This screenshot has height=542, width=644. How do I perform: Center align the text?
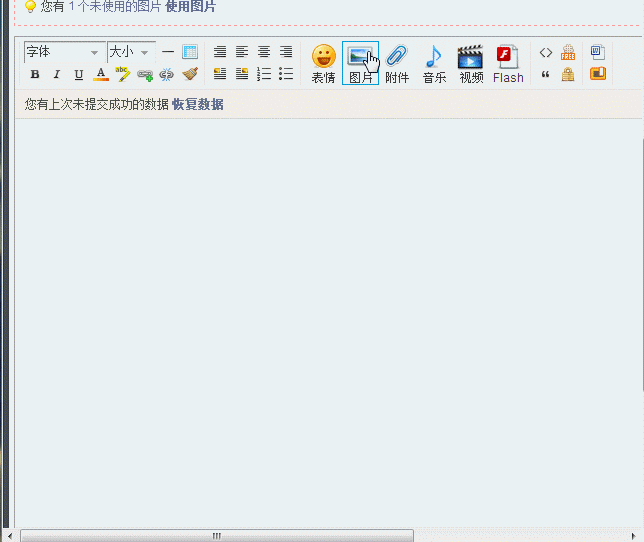point(264,52)
